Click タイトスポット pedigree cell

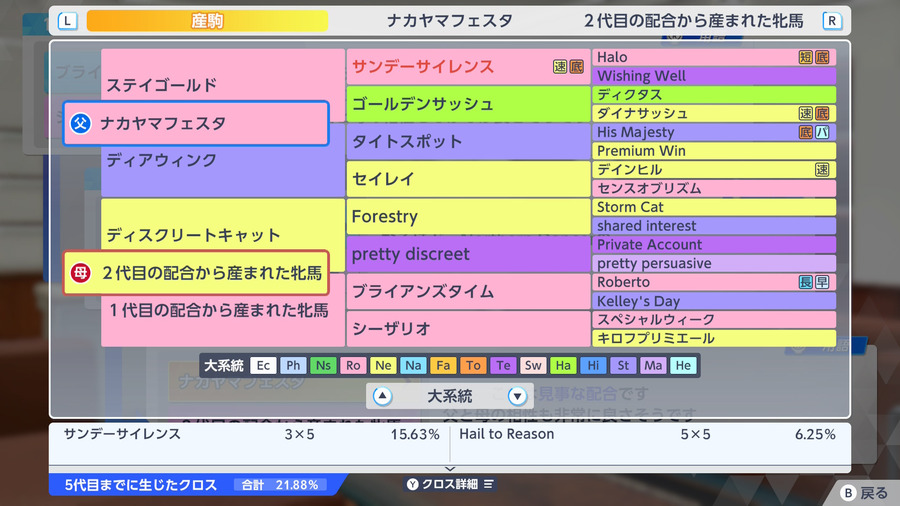click(467, 141)
